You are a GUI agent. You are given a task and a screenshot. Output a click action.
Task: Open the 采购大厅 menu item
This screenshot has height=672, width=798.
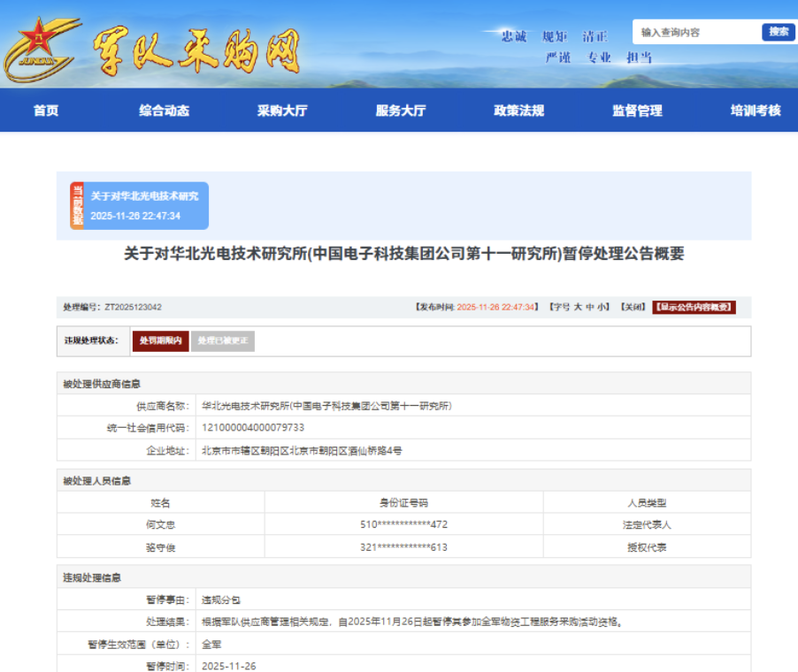pos(282,111)
